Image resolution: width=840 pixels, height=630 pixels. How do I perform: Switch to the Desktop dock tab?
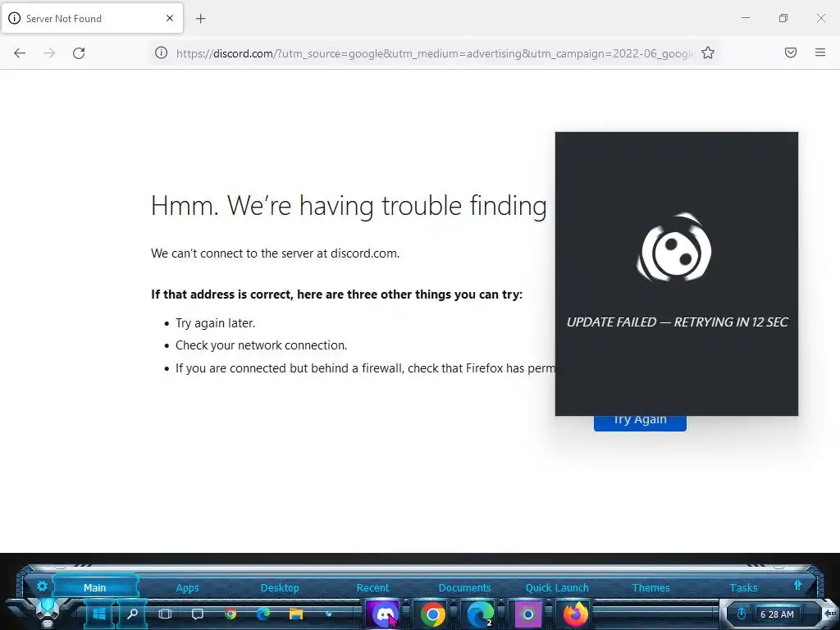point(280,587)
